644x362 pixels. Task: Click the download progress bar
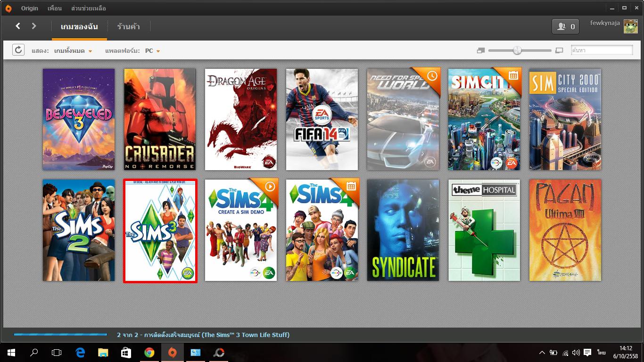coord(60,335)
